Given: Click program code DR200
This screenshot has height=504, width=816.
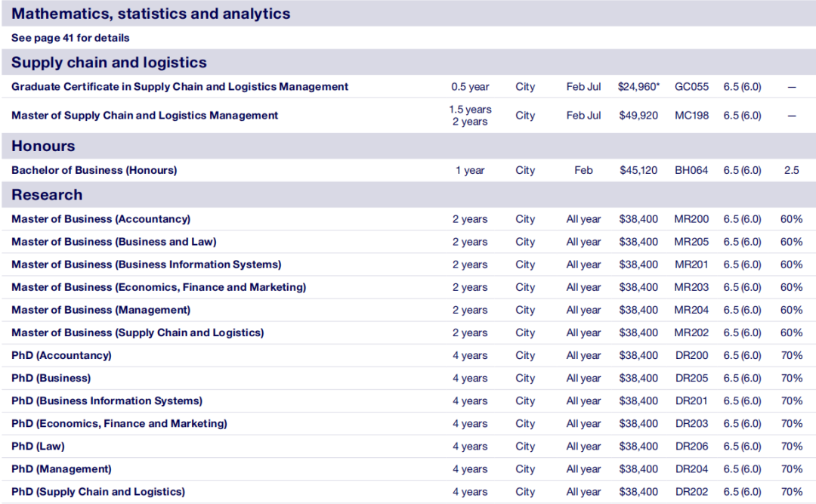Looking at the screenshot, I should point(691,356).
